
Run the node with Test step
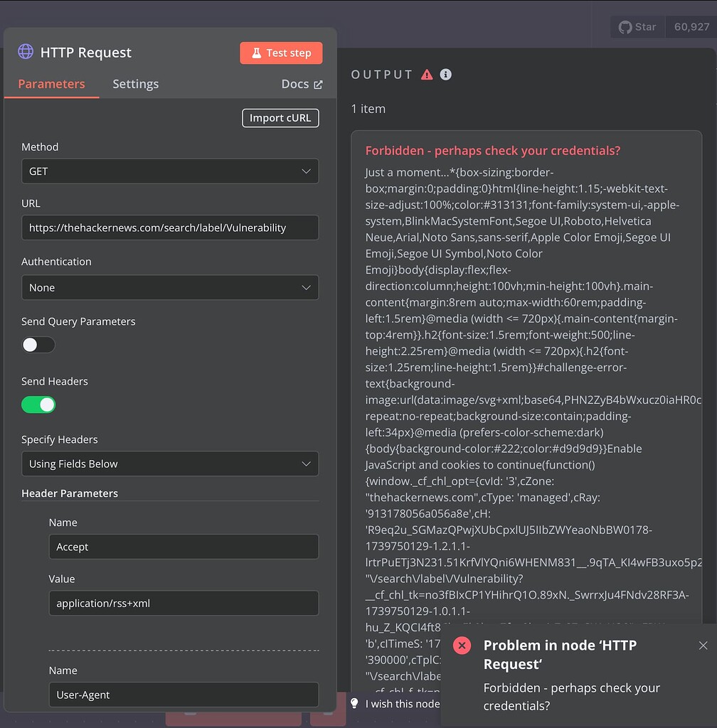point(281,53)
